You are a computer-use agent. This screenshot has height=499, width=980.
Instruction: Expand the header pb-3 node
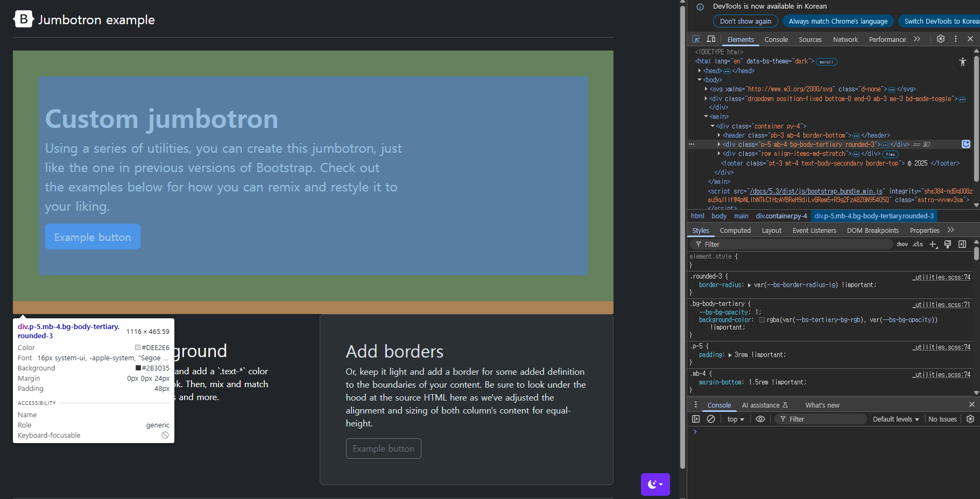(x=719, y=135)
